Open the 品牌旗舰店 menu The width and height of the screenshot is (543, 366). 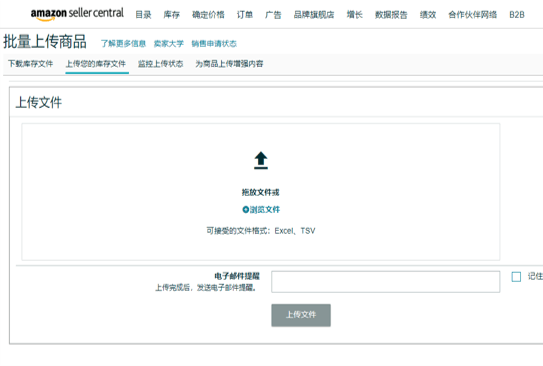point(314,15)
